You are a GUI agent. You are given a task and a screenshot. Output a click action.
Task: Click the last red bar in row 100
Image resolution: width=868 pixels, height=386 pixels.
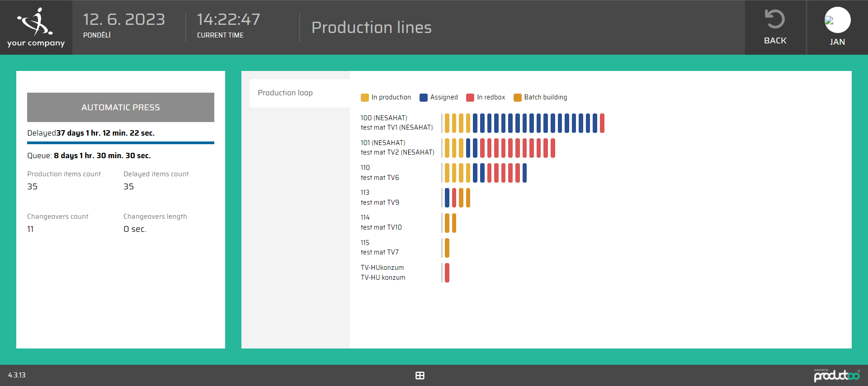click(602, 123)
